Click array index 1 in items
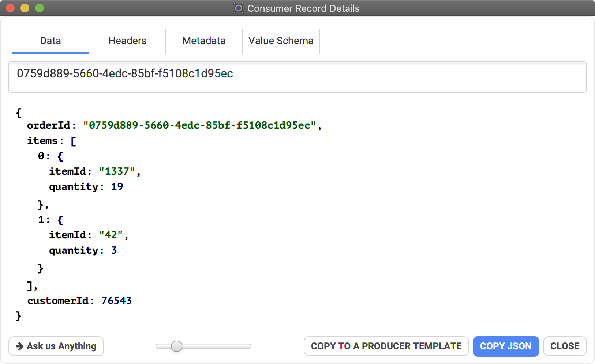Viewport: 595px width, 364px height. coord(41,220)
